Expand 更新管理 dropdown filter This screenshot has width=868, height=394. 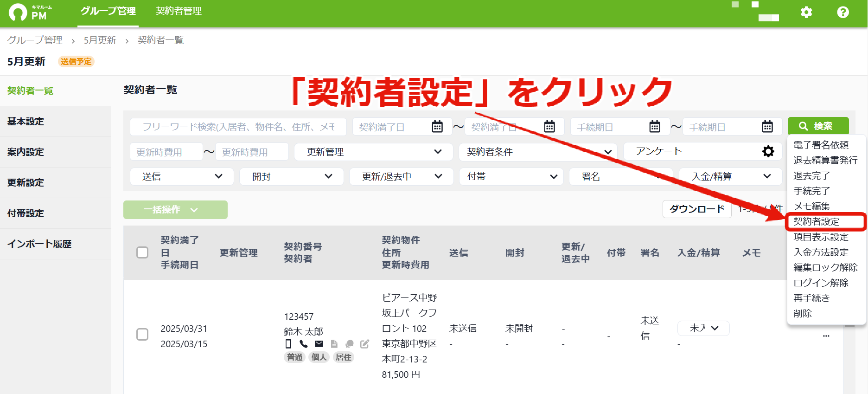pos(373,152)
